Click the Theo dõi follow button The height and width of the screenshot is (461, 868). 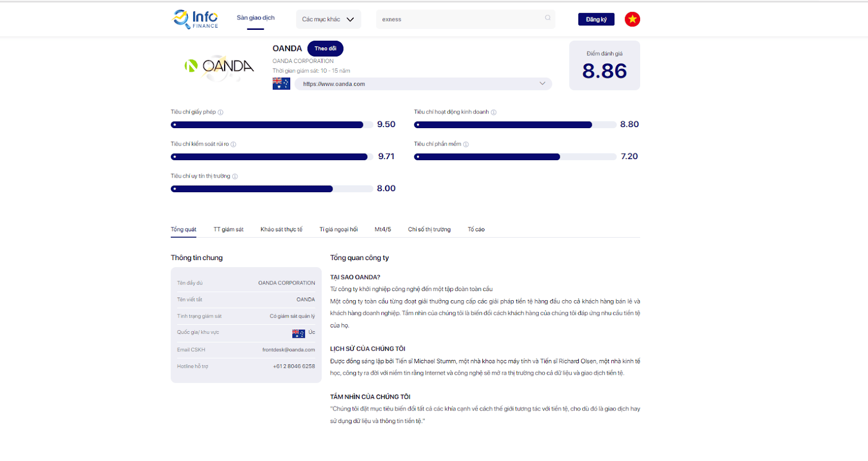click(325, 48)
